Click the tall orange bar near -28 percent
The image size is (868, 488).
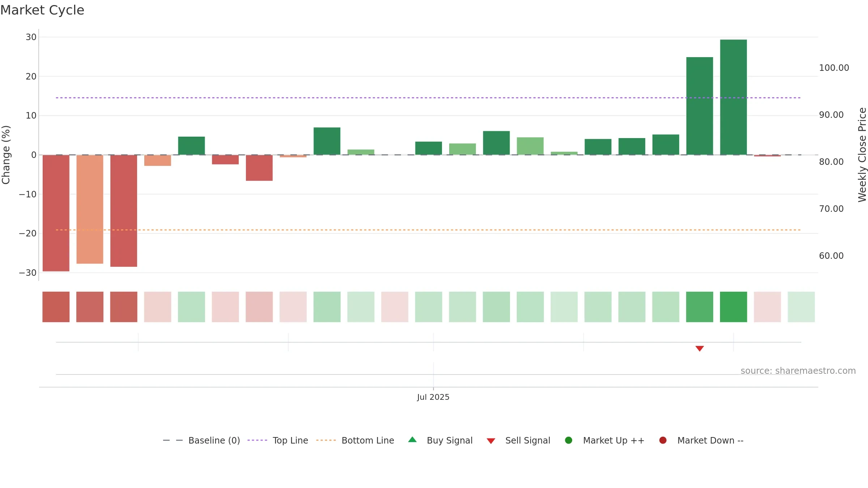pyautogui.click(x=90, y=209)
